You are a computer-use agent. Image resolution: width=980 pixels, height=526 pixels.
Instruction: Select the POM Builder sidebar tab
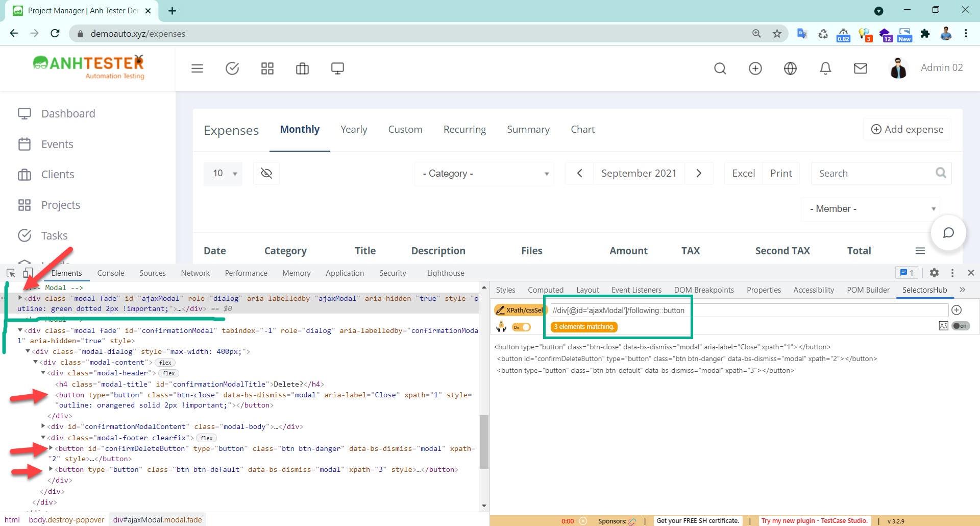pyautogui.click(x=868, y=290)
